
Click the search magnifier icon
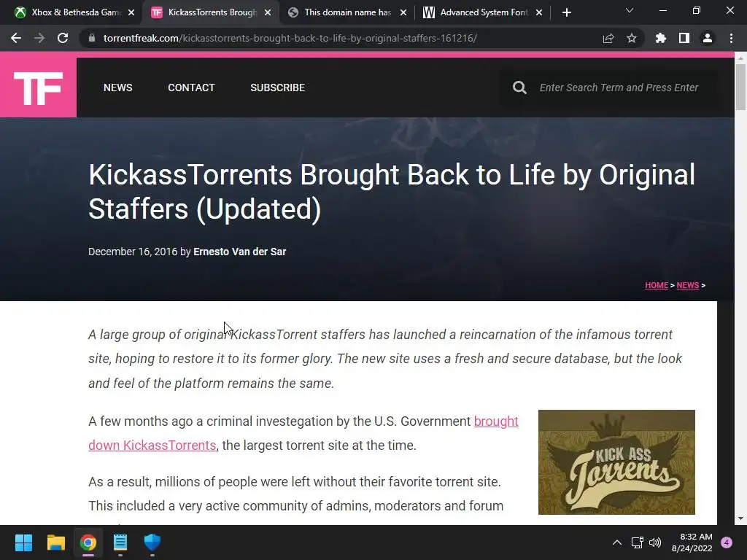[x=519, y=87]
